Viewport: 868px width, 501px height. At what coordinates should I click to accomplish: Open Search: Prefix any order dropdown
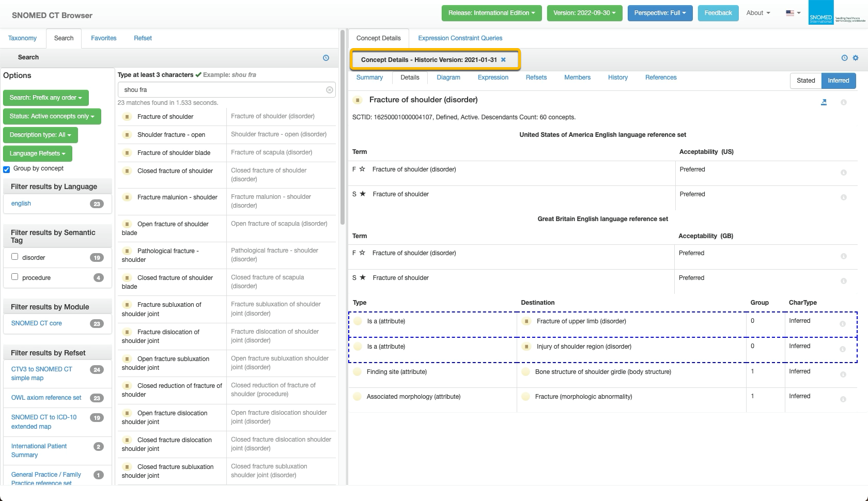coord(45,98)
